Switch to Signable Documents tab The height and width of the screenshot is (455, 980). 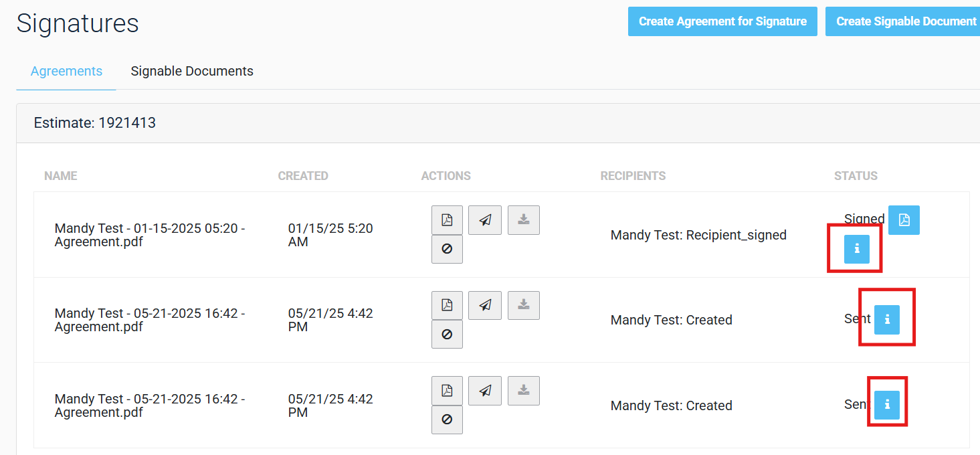192,71
